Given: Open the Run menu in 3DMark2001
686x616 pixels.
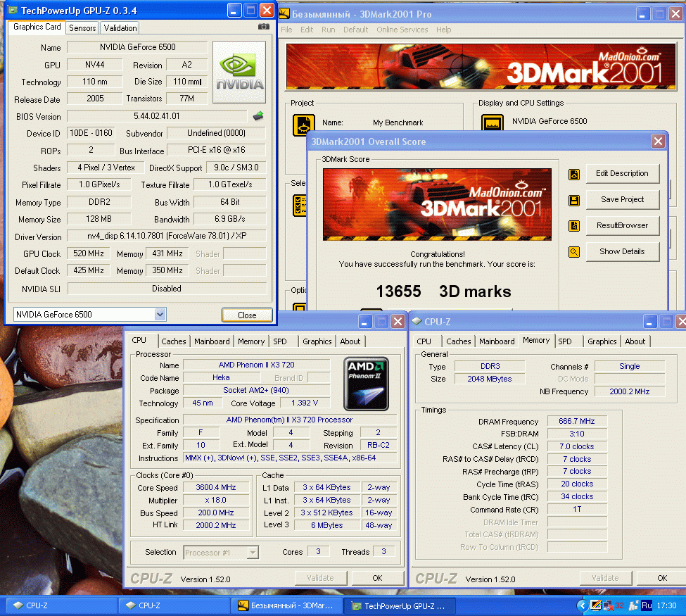Looking at the screenshot, I should click(x=328, y=30).
